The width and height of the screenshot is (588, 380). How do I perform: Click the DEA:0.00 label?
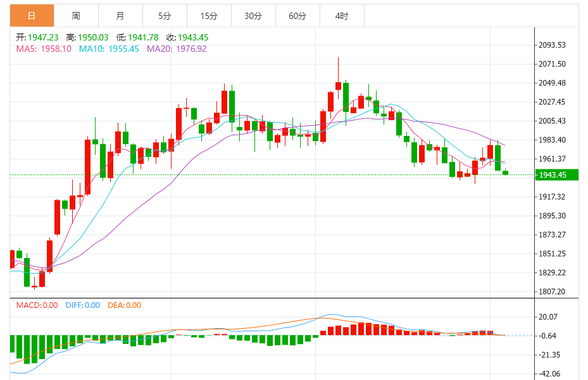click(x=124, y=305)
